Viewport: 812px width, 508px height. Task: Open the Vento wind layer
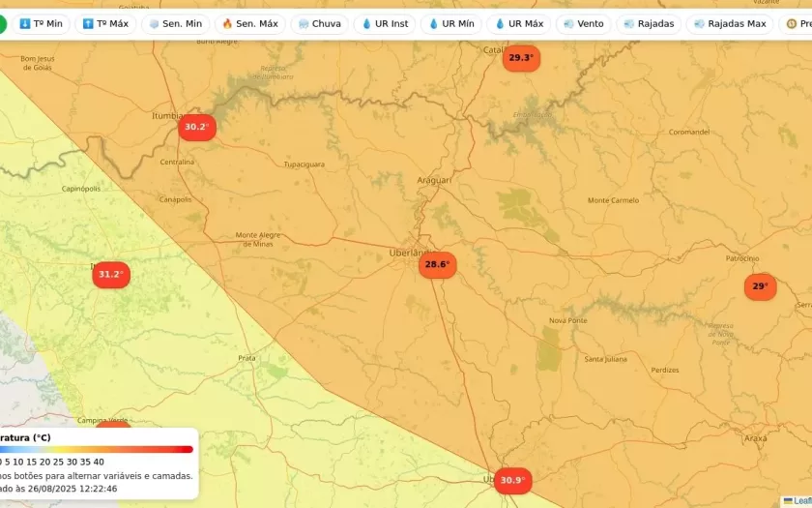583,23
